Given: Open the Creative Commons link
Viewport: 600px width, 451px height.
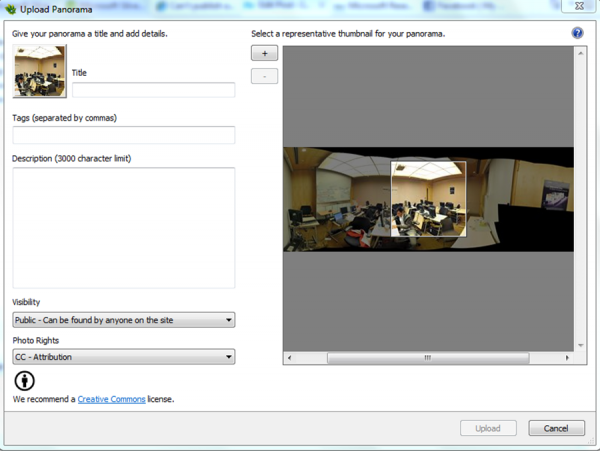Looking at the screenshot, I should (x=110, y=399).
